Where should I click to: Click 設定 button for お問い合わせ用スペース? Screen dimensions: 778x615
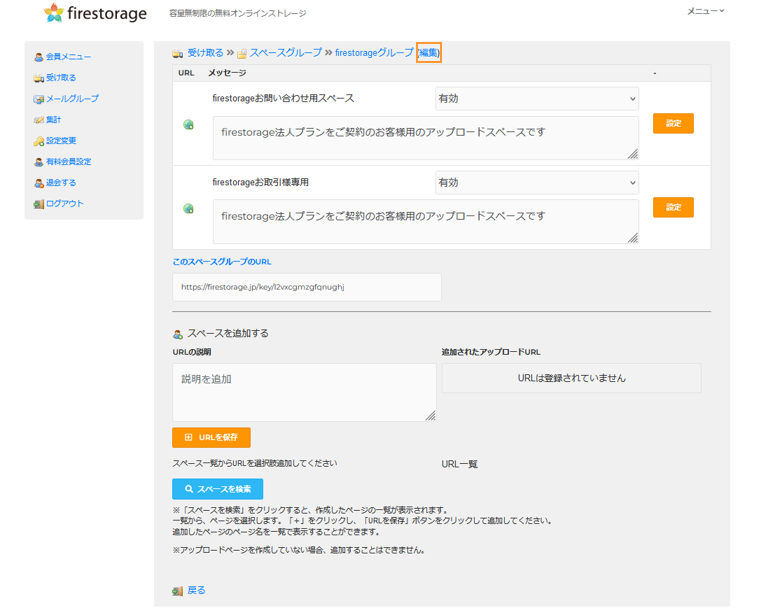pyautogui.click(x=673, y=124)
